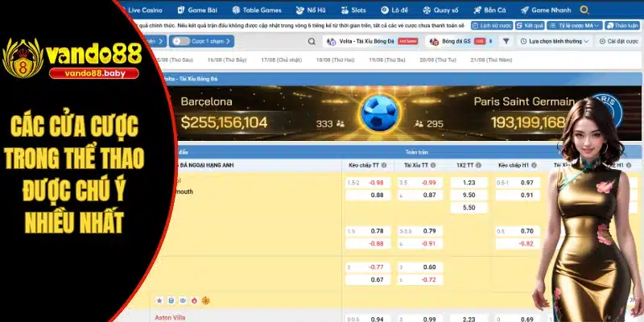Select Bóng đá GS live button

tap(460, 42)
